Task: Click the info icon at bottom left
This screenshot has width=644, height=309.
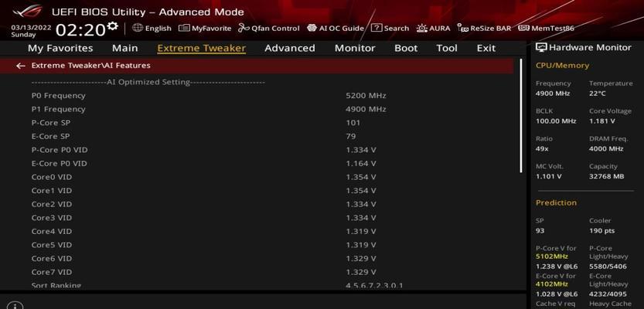Action: (15, 306)
